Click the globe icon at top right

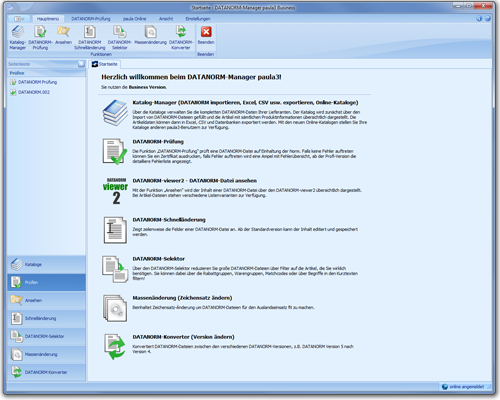coord(488,19)
